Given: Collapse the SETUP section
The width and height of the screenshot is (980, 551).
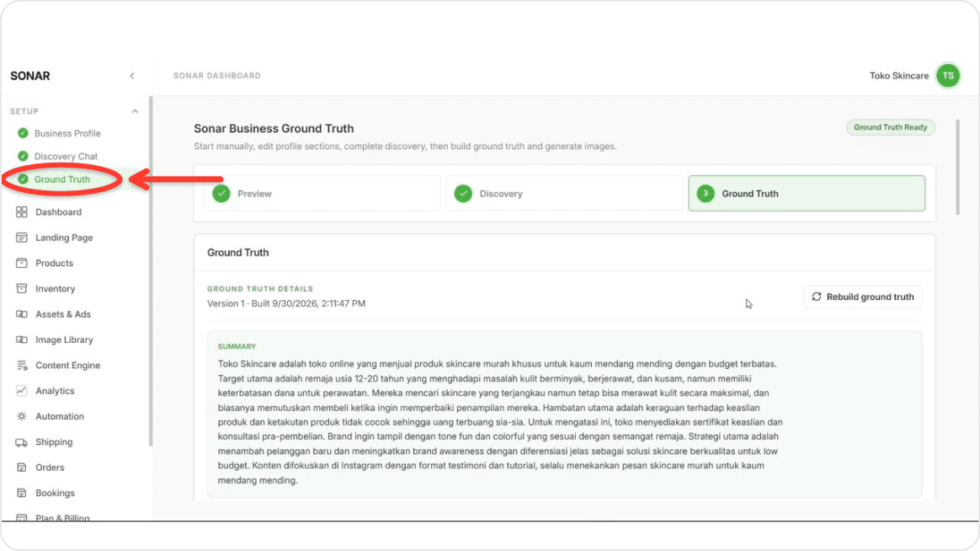Looking at the screenshot, I should click(x=135, y=111).
